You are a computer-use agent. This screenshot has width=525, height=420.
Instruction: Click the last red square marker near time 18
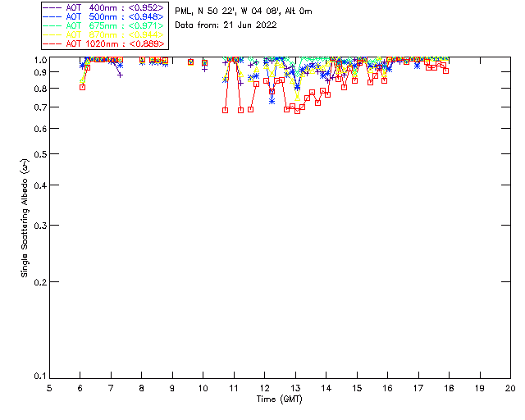(x=446, y=71)
